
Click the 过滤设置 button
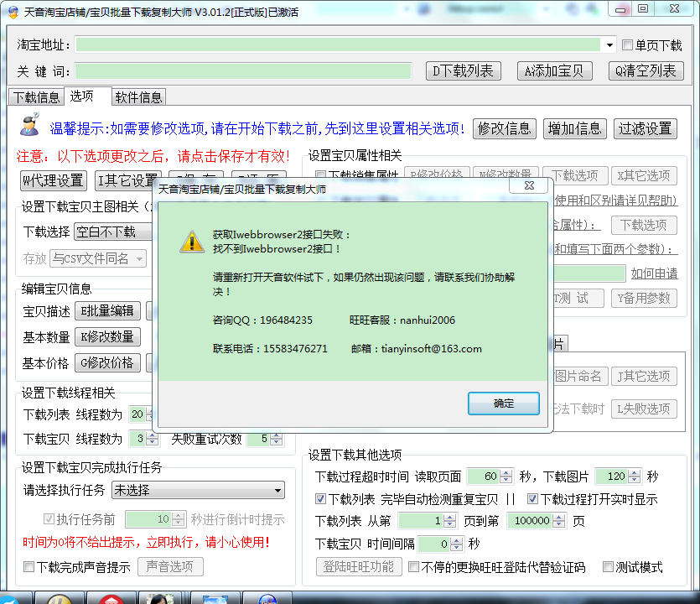645,128
